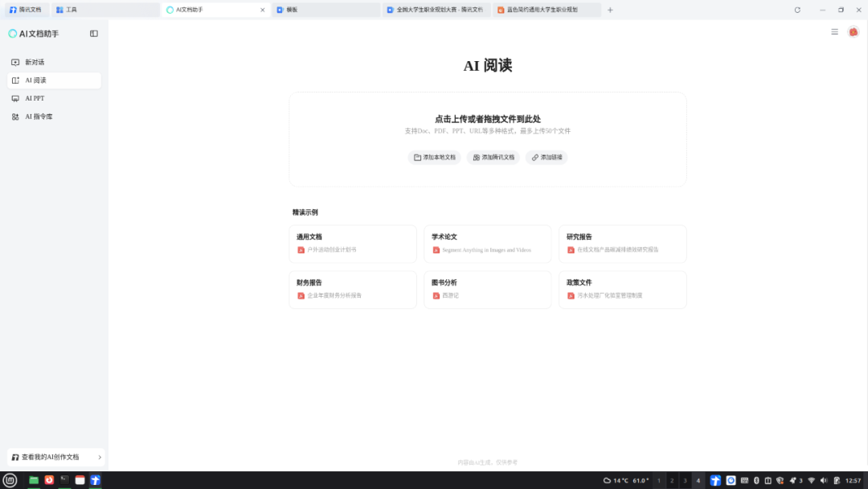This screenshot has width=868, height=489.
Task: Click the refresh icon in title bar
Action: 797,10
